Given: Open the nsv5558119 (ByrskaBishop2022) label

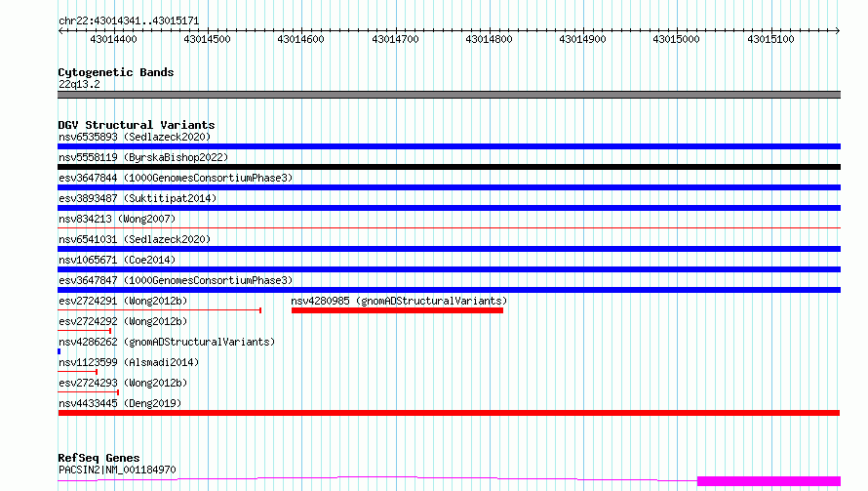Looking at the screenshot, I should click(143, 157).
